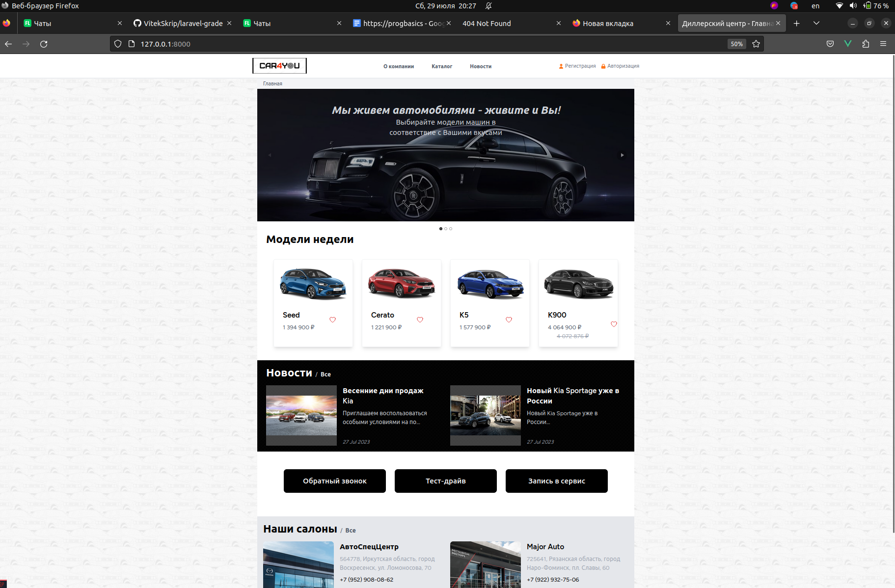This screenshot has height=588, width=895.
Task: Expand the list all tabs chevron
Action: [816, 24]
